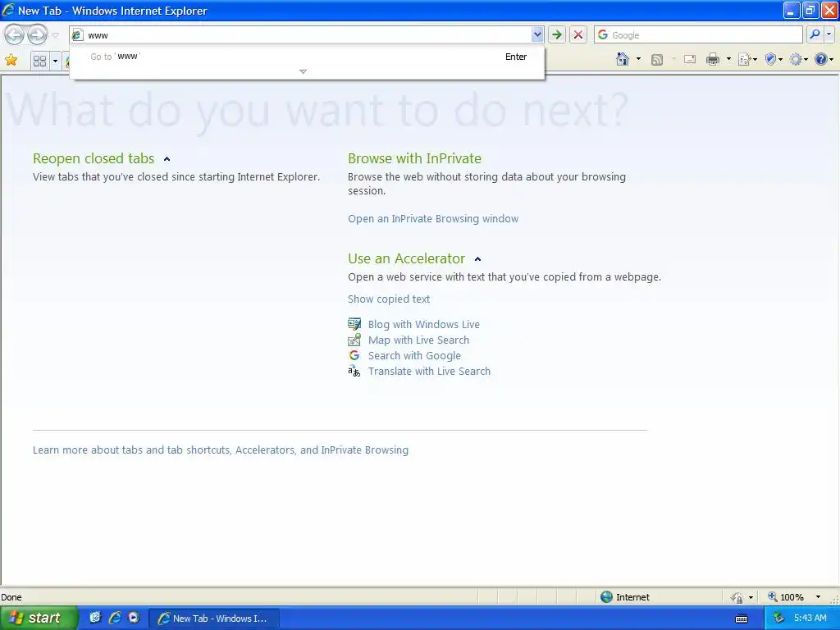Click the Map with Live Search icon
This screenshot has width=840, height=630.
tap(354, 340)
